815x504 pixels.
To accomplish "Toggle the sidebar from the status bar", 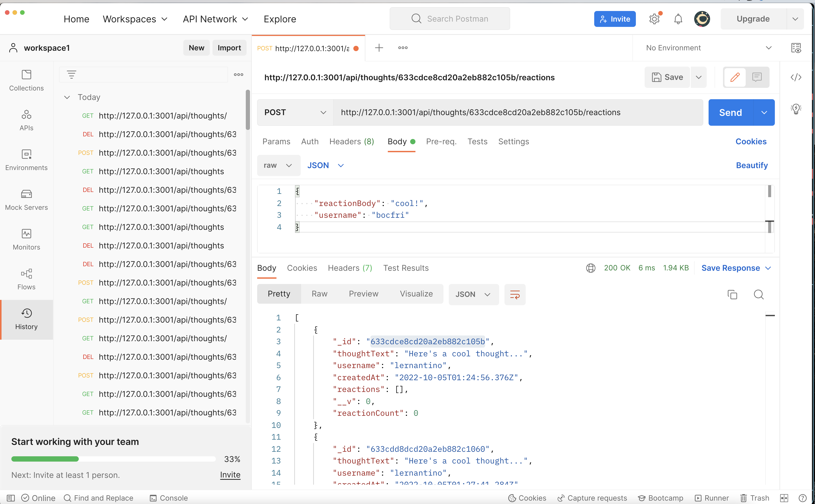I will click(11, 498).
